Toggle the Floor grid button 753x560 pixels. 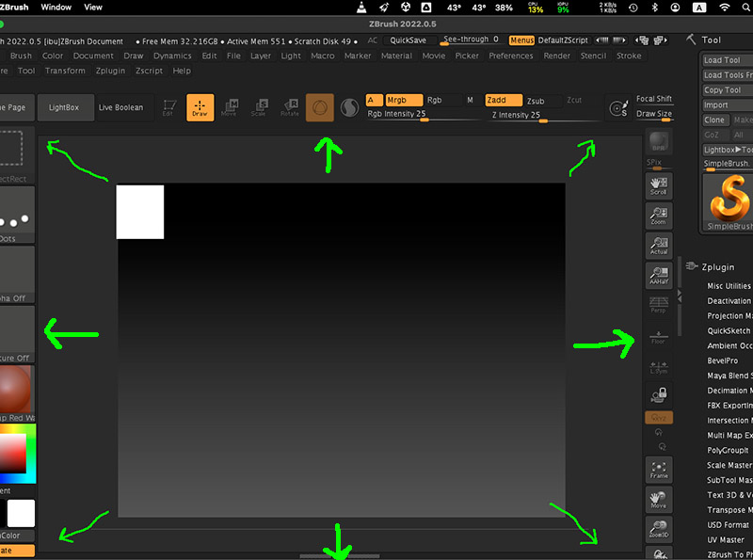tap(658, 337)
